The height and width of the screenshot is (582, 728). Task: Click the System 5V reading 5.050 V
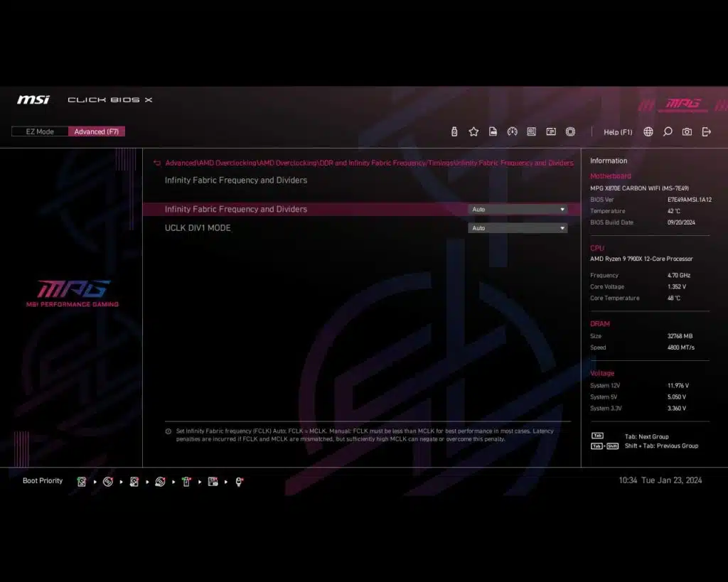[677, 397]
